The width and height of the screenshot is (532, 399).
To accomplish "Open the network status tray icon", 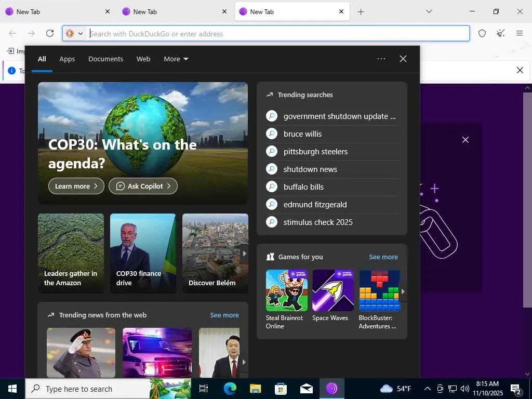I will click(x=453, y=389).
